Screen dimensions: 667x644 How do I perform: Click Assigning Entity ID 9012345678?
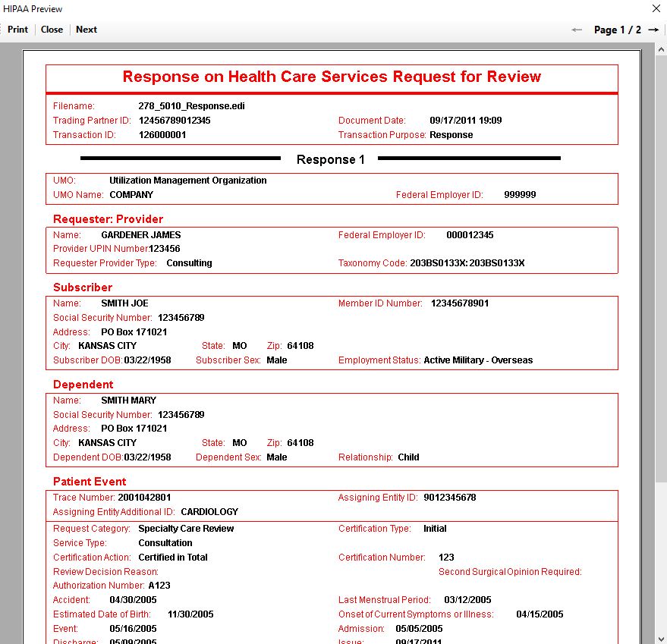[450, 498]
